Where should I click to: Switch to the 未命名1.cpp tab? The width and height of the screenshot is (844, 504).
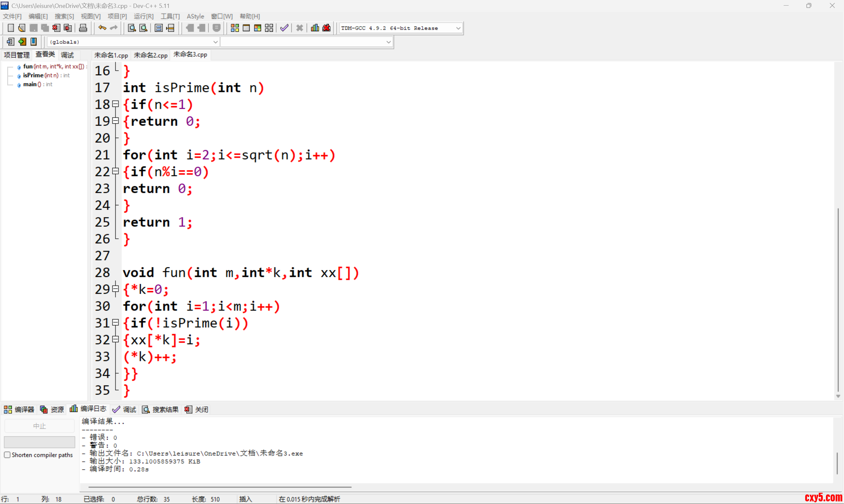pyautogui.click(x=111, y=55)
